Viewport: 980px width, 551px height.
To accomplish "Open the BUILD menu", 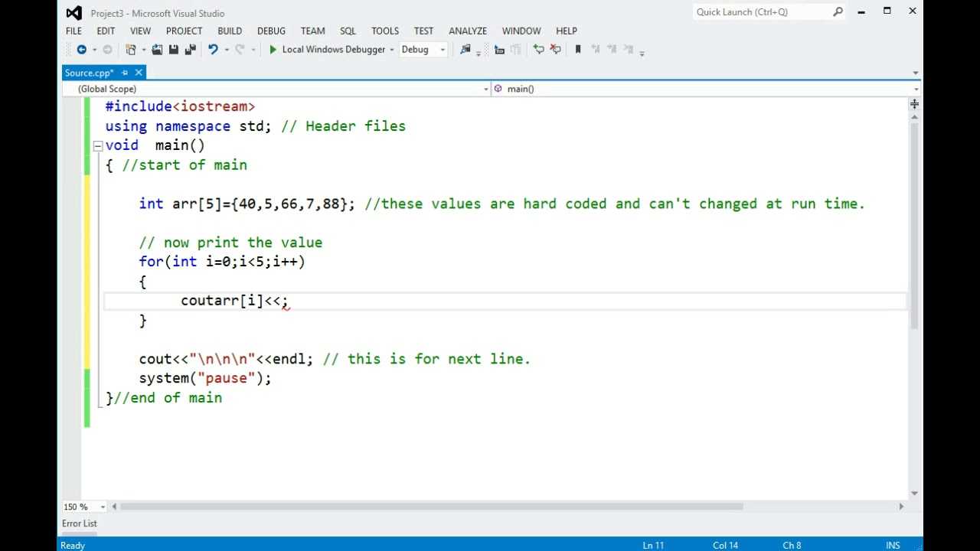I will click(230, 31).
